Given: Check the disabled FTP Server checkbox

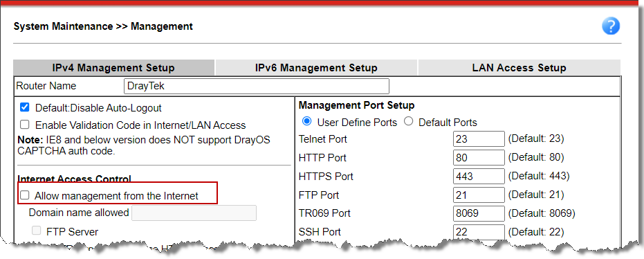Looking at the screenshot, I should [37, 231].
